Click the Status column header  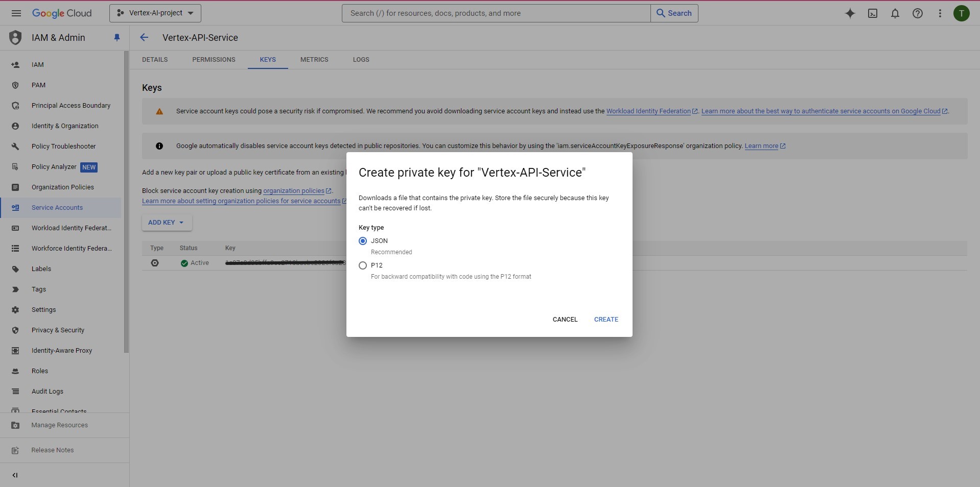point(189,248)
